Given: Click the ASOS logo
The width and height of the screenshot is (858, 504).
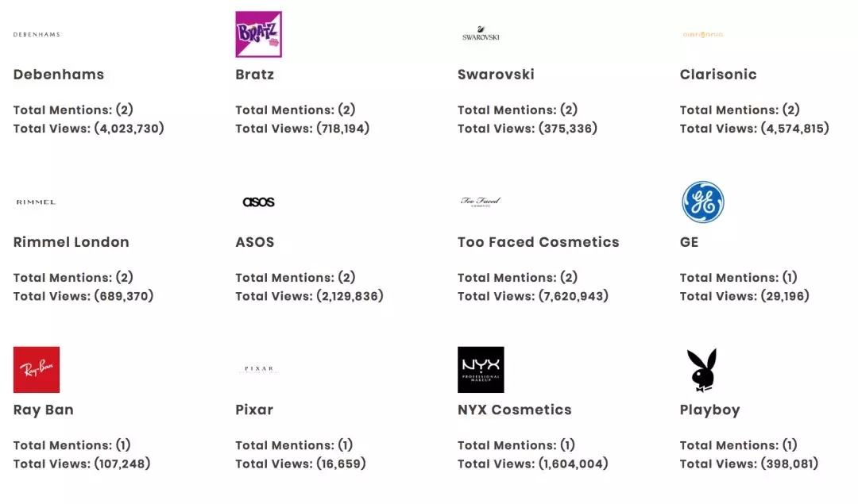Looking at the screenshot, I should (x=258, y=202).
